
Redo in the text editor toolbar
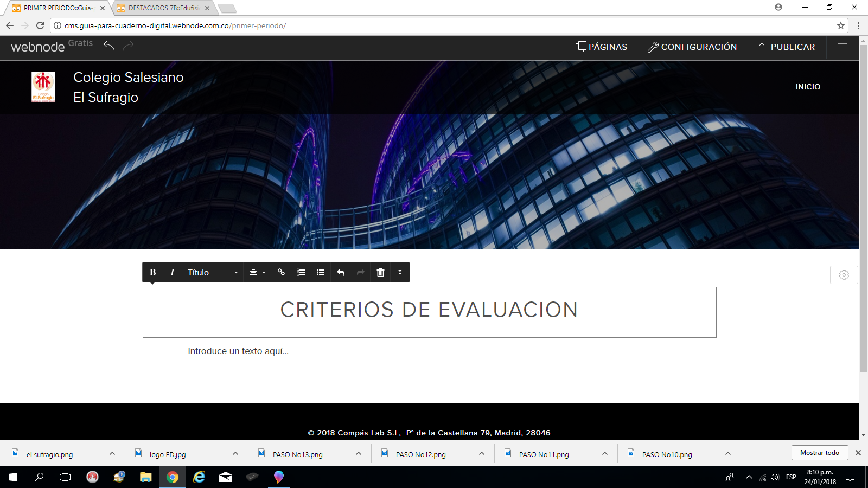(360, 272)
